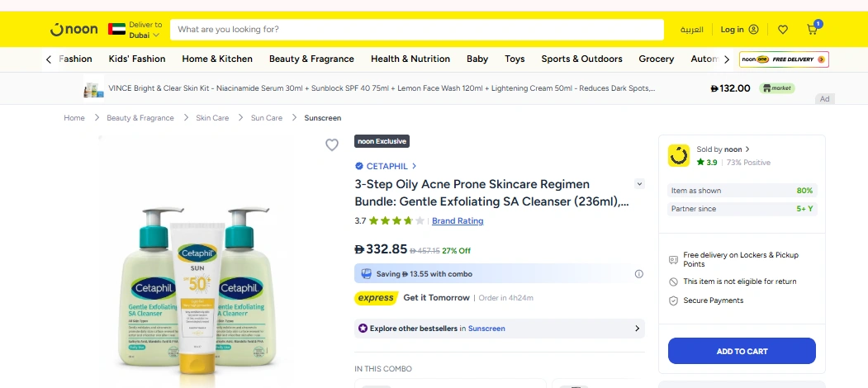The image size is (868, 388).
Task: Open the Brand Rating link
Action: (458, 221)
